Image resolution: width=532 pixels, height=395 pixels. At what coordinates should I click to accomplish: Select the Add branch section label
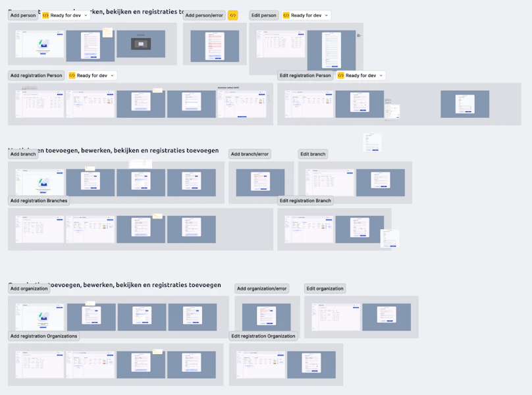tap(23, 154)
